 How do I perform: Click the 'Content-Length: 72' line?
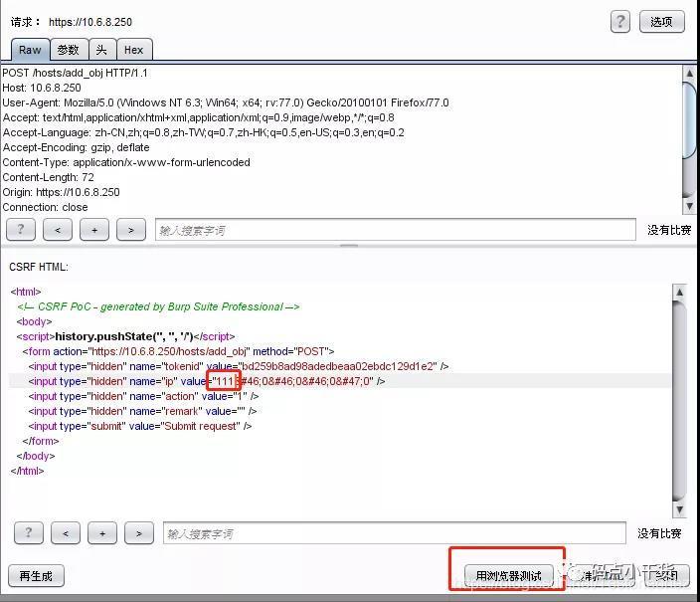point(48,177)
